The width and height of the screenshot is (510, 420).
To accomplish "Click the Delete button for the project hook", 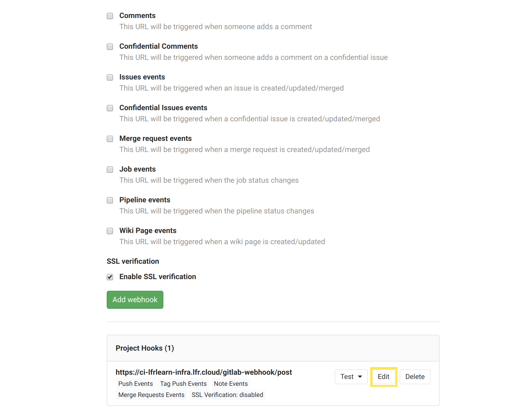I will tap(415, 376).
